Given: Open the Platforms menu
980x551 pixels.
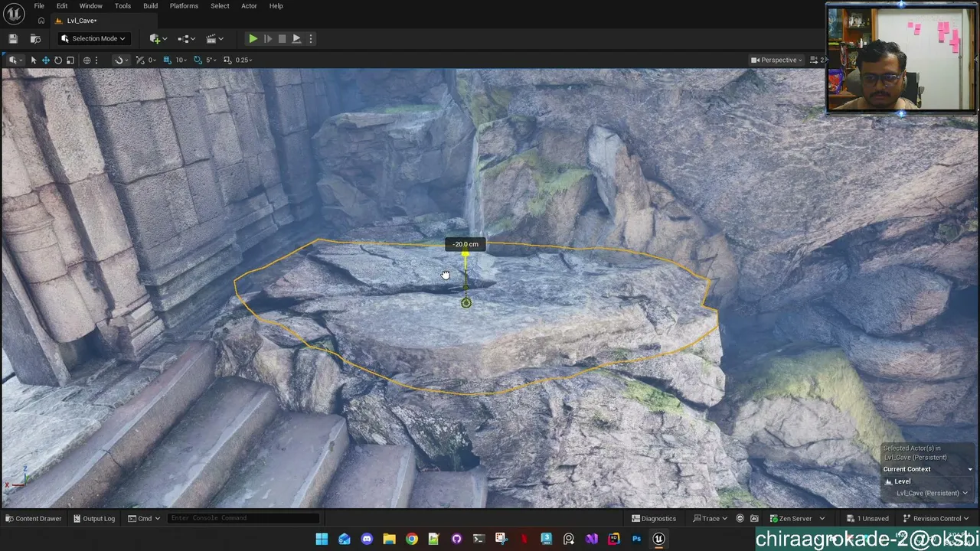Looking at the screenshot, I should pyautogui.click(x=184, y=6).
